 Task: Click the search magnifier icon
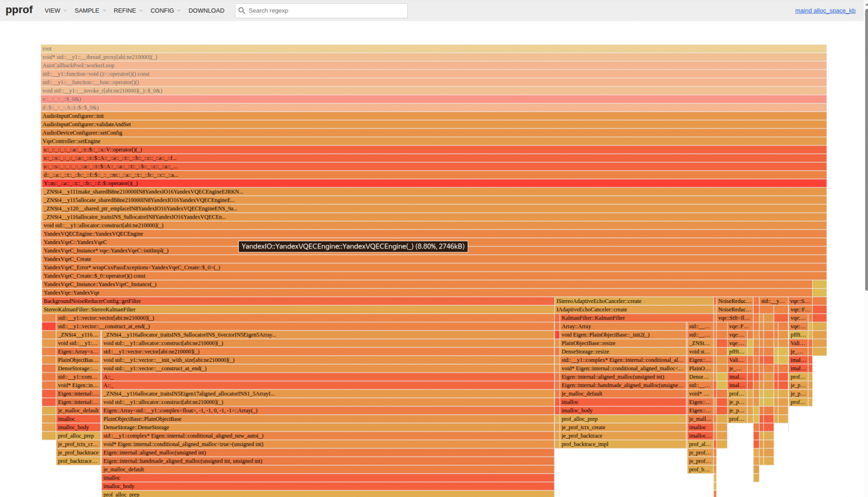241,11
